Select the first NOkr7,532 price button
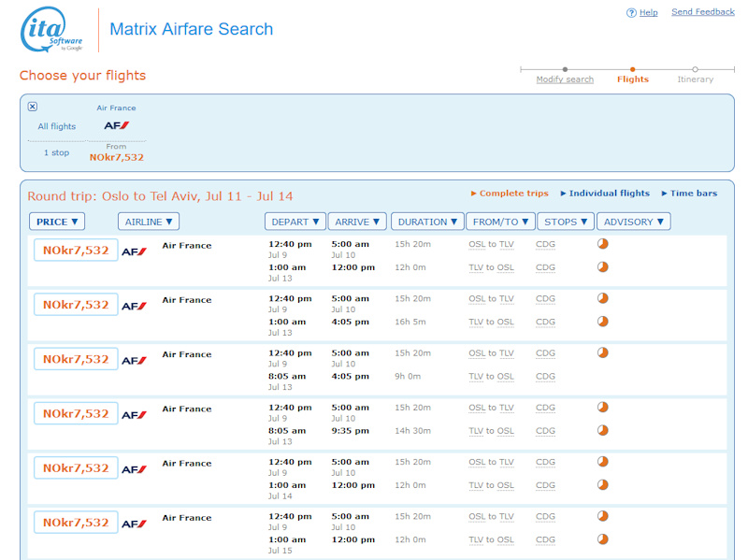The width and height of the screenshot is (748, 560). click(x=76, y=251)
